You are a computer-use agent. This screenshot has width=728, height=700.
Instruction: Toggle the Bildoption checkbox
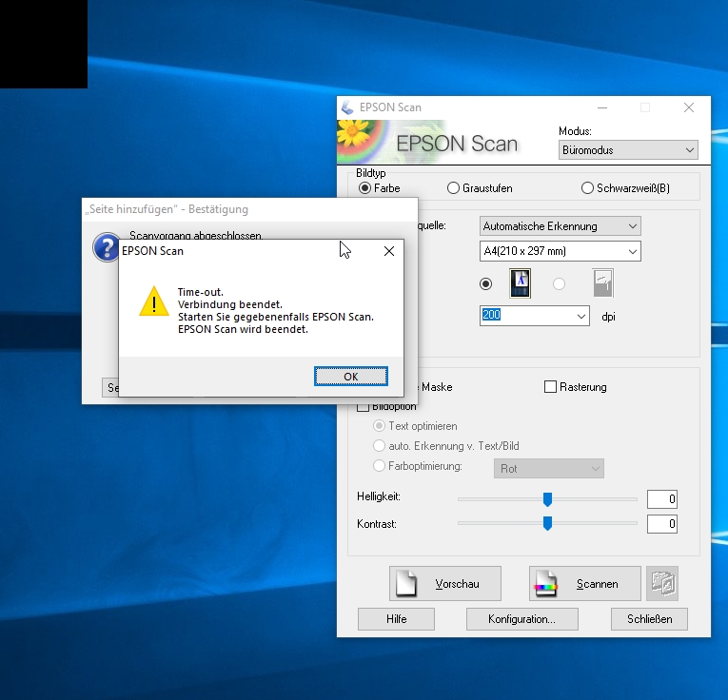point(364,407)
